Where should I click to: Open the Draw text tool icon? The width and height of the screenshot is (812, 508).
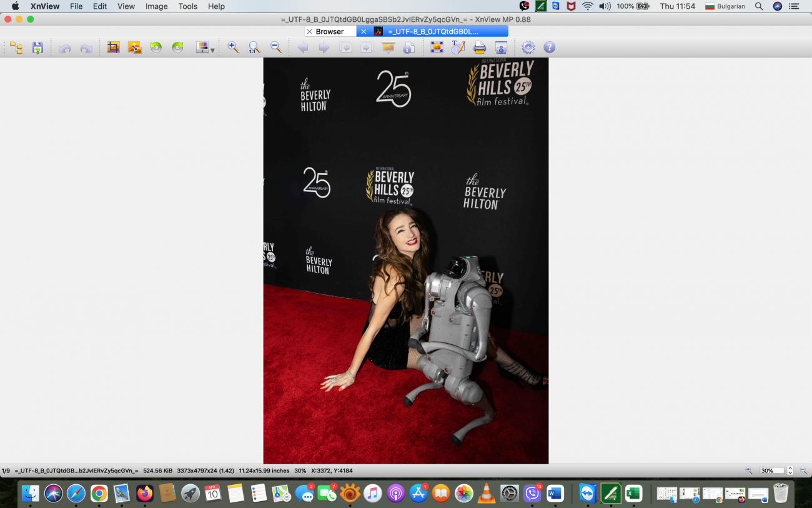458,47
